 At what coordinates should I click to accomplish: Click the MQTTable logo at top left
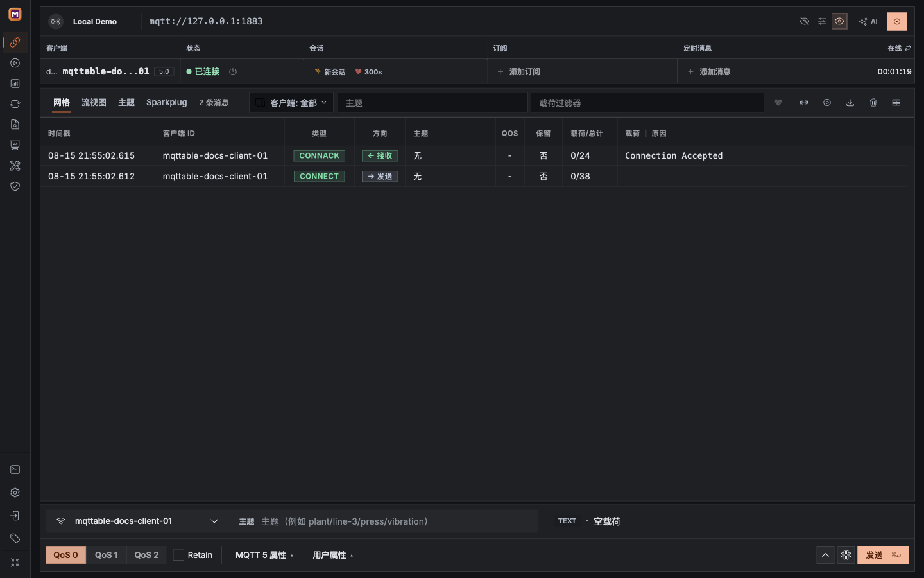tap(15, 14)
